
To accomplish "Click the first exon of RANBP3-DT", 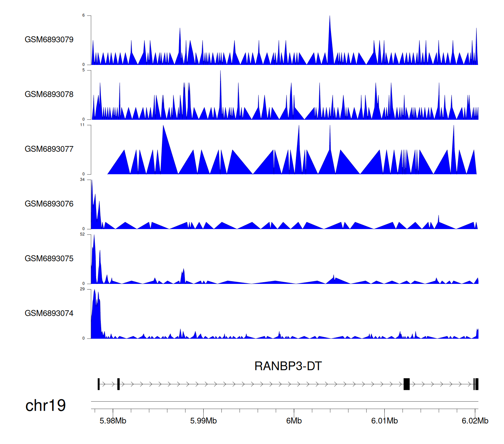I will 98,384.
